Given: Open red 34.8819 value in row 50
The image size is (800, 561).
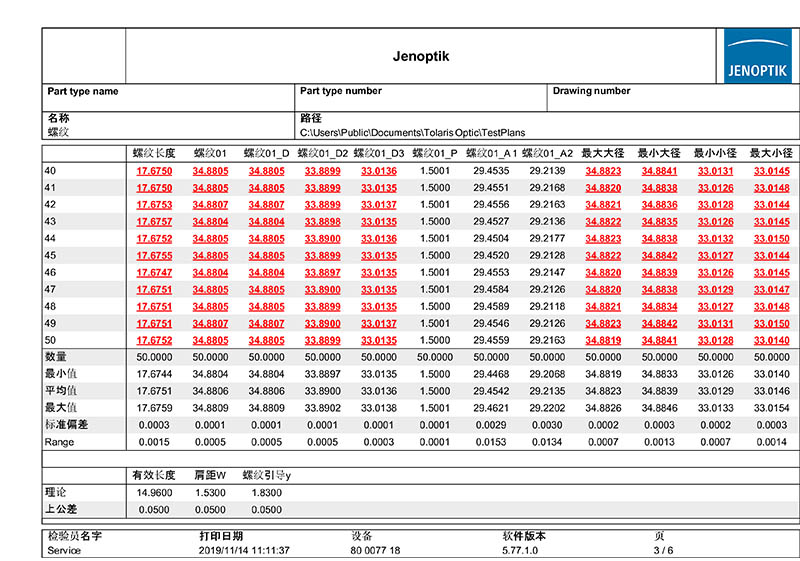Looking at the screenshot, I should (x=603, y=341).
